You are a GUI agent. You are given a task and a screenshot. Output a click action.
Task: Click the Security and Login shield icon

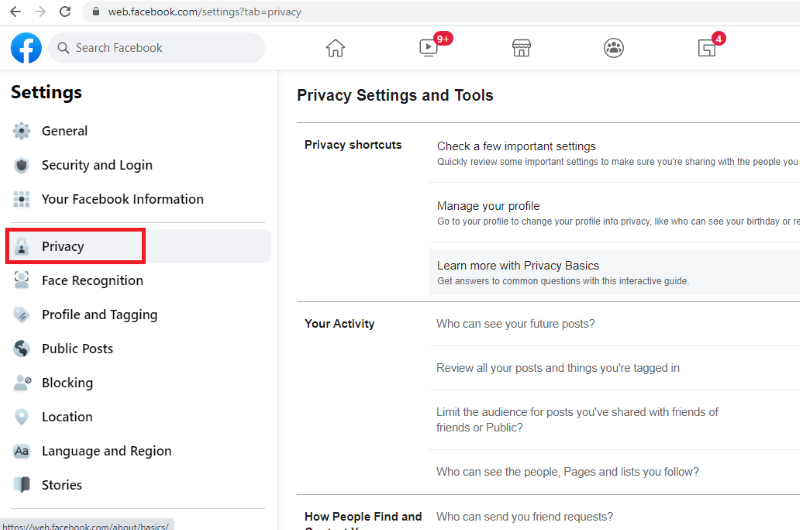coord(21,165)
